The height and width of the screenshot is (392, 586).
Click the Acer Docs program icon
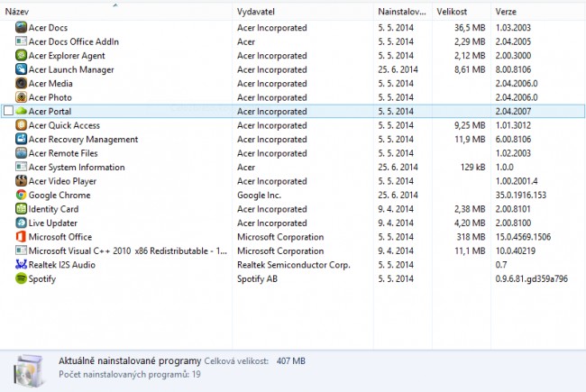[21, 27]
